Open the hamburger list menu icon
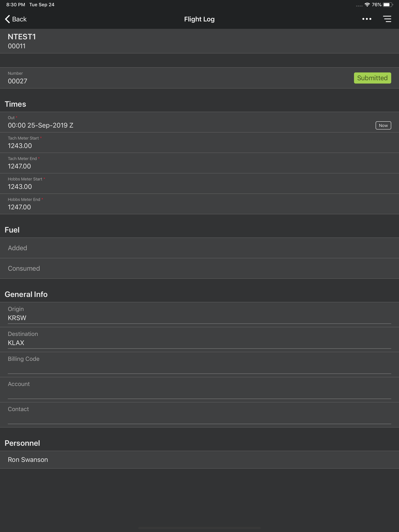The height and width of the screenshot is (532, 399). tap(387, 19)
